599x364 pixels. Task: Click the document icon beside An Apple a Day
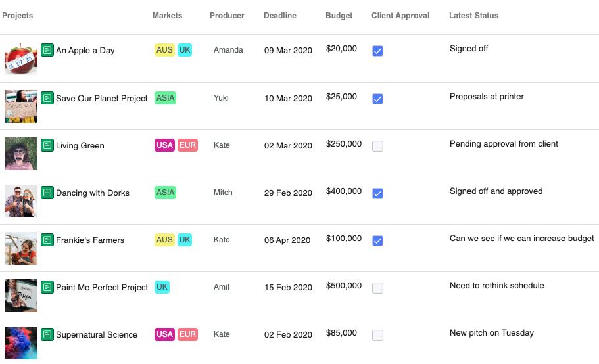[47, 50]
